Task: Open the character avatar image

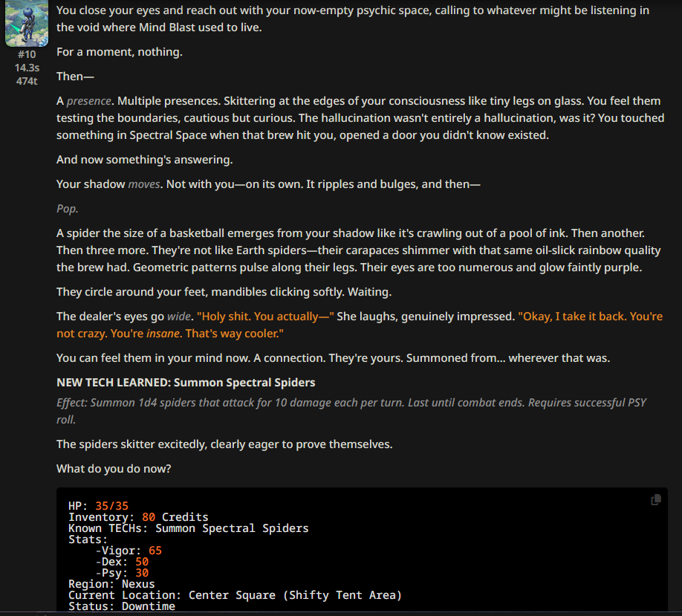Action: point(27,23)
